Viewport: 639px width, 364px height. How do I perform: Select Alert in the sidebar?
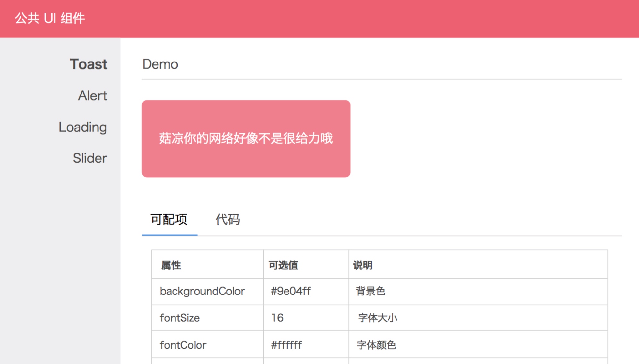[92, 95]
